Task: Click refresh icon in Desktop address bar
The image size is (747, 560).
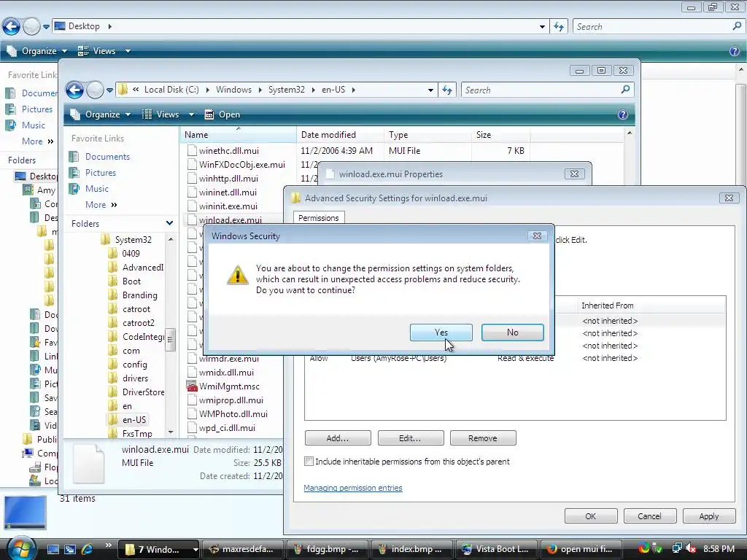Action: click(x=559, y=27)
